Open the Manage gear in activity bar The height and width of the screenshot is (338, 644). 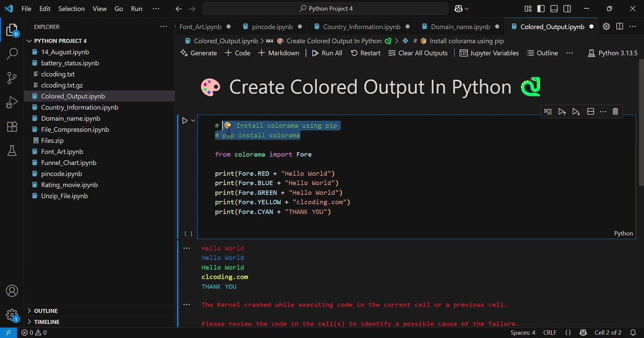tap(12, 315)
